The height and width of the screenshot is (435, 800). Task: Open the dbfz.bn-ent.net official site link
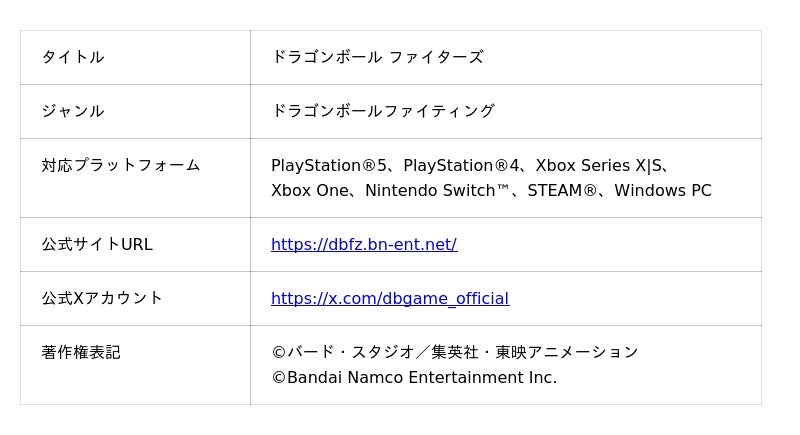(x=363, y=244)
